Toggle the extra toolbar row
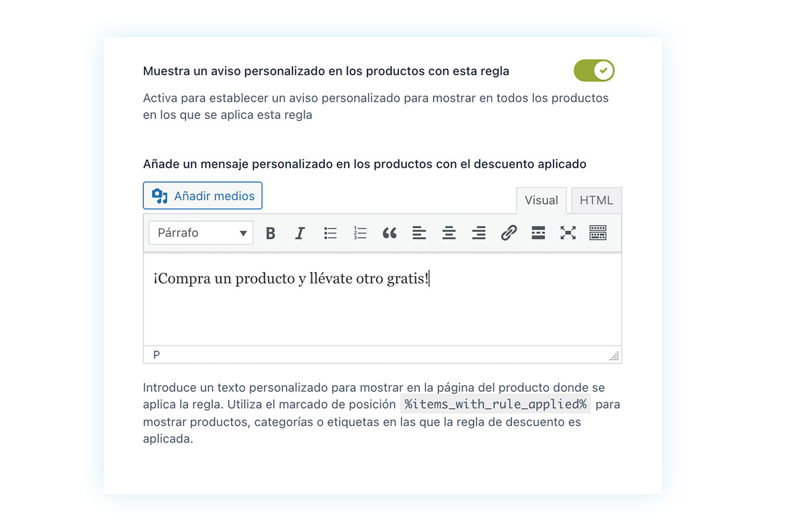This screenshot has width=803, height=532. point(598,233)
